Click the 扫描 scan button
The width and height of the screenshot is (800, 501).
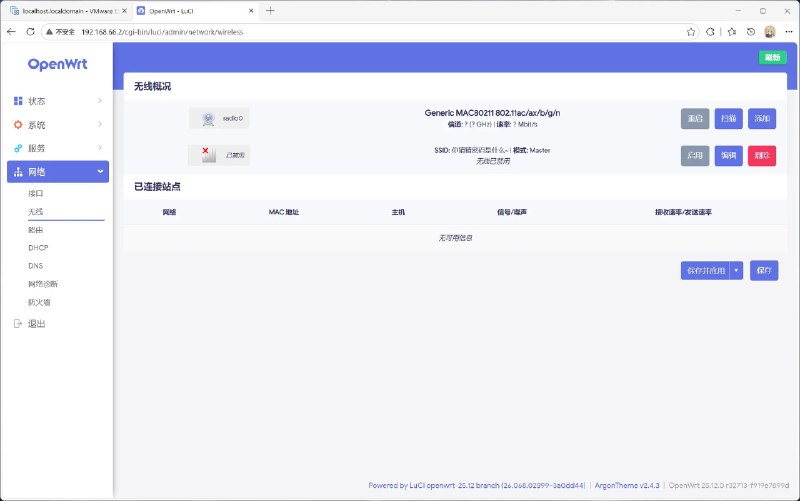point(729,118)
